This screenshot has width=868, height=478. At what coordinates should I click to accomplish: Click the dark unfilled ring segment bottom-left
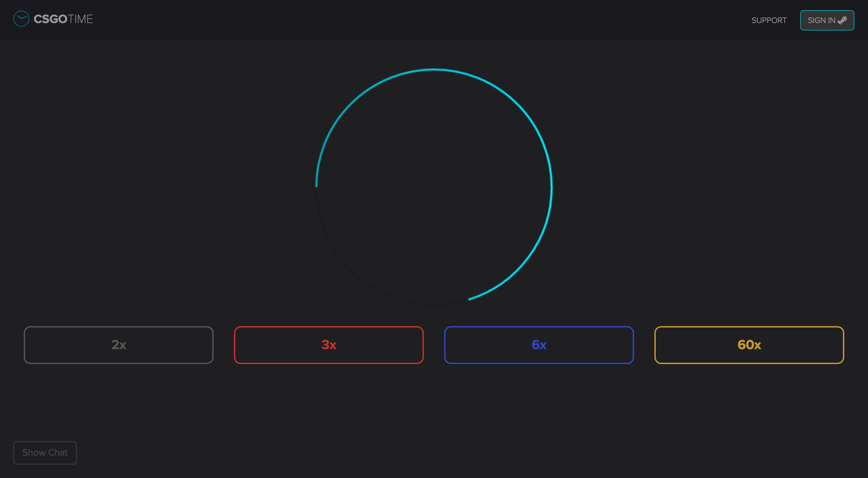click(x=351, y=271)
